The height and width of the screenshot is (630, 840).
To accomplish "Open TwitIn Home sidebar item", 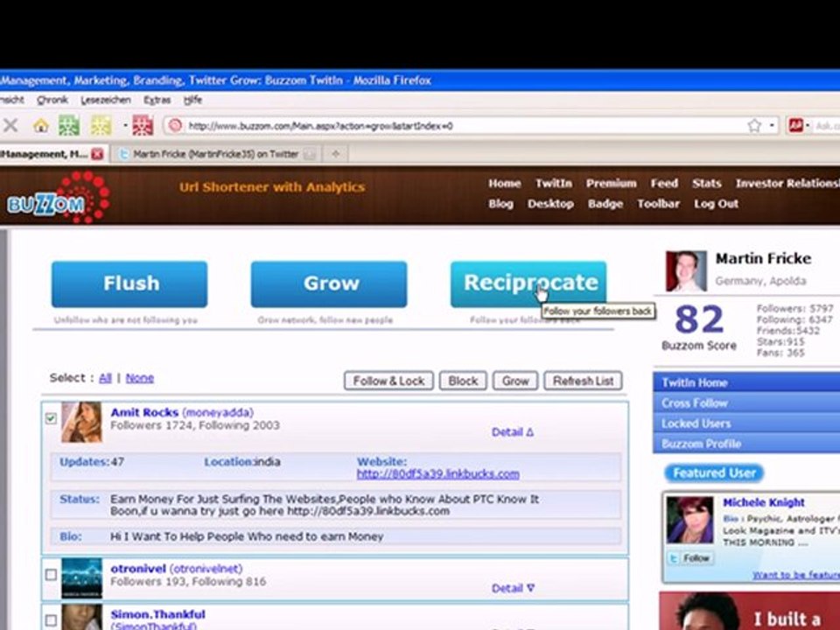I will click(x=746, y=382).
